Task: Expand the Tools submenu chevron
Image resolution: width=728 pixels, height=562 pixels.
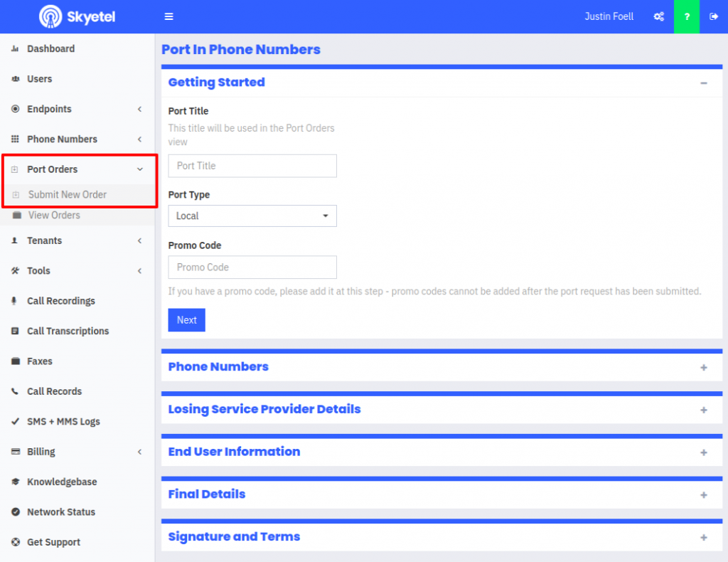Action: pyautogui.click(x=140, y=271)
